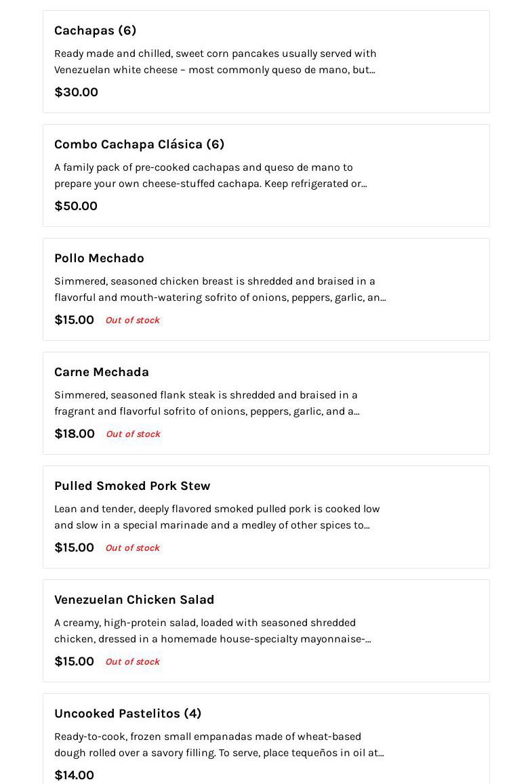532x784 pixels.
Task: Click the Cachapas $30.00 price
Action: [76, 92]
